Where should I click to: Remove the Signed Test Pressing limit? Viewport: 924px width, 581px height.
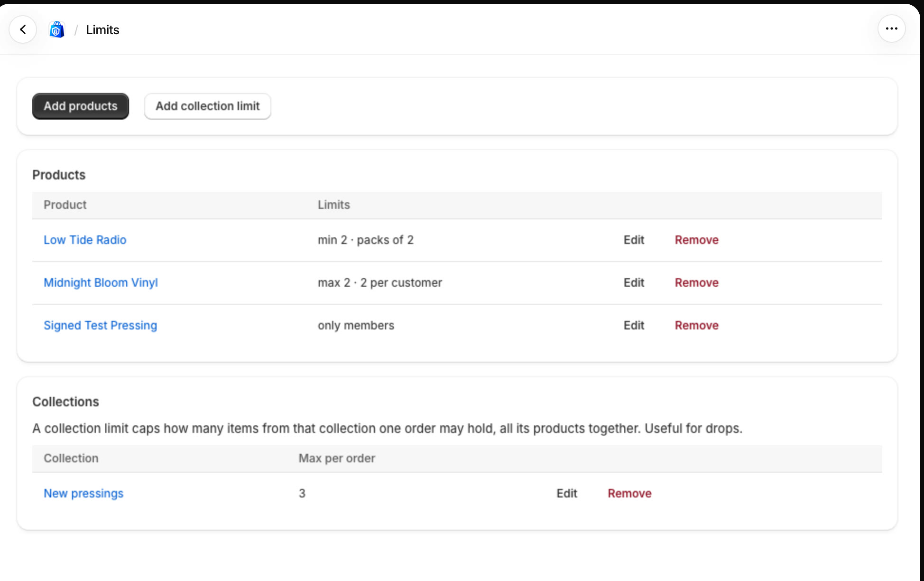pos(696,325)
